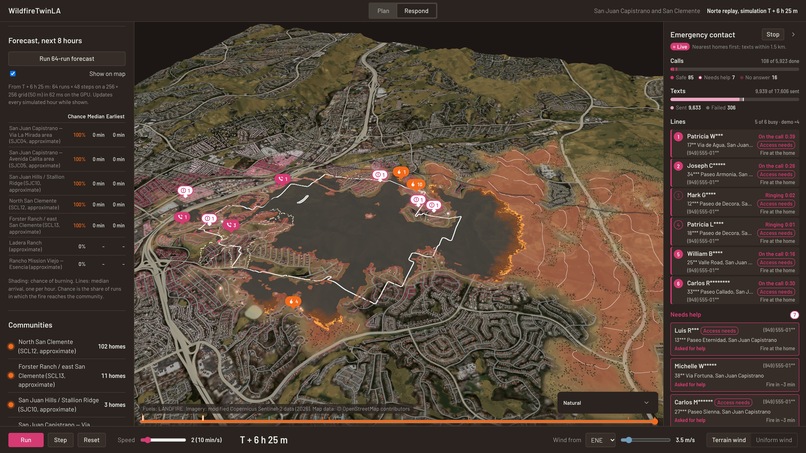Screen dimensions: 806x453
Task: Click the orange dot beside Forster Ranch community
Action: tap(11, 375)
